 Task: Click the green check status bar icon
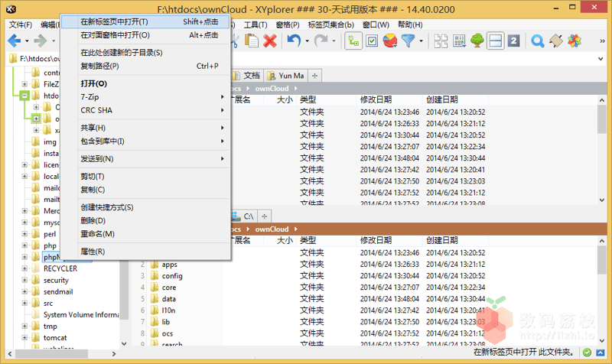pos(587,353)
